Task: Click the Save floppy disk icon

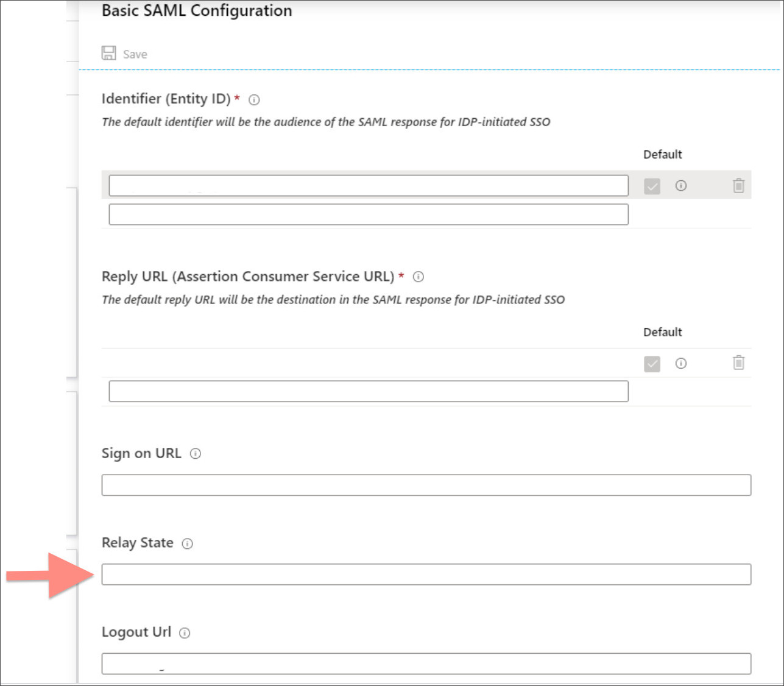Action: [x=108, y=54]
